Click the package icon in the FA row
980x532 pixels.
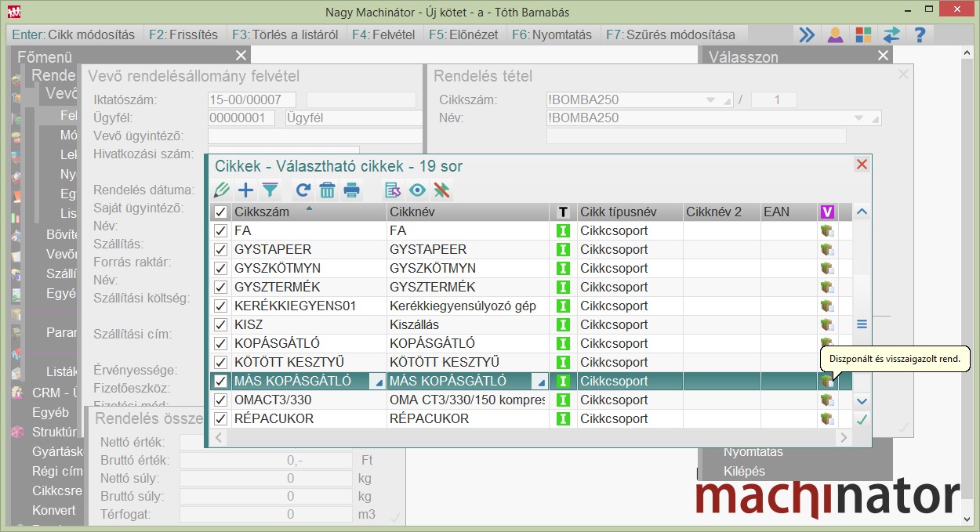point(827,230)
